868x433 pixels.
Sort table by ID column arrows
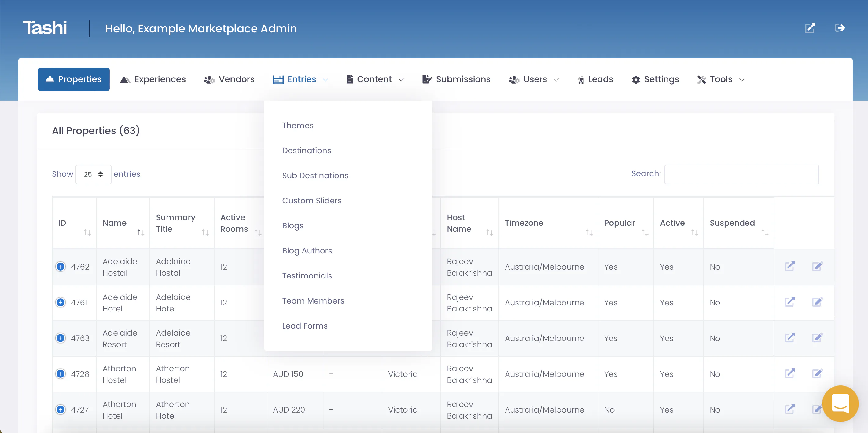click(87, 232)
